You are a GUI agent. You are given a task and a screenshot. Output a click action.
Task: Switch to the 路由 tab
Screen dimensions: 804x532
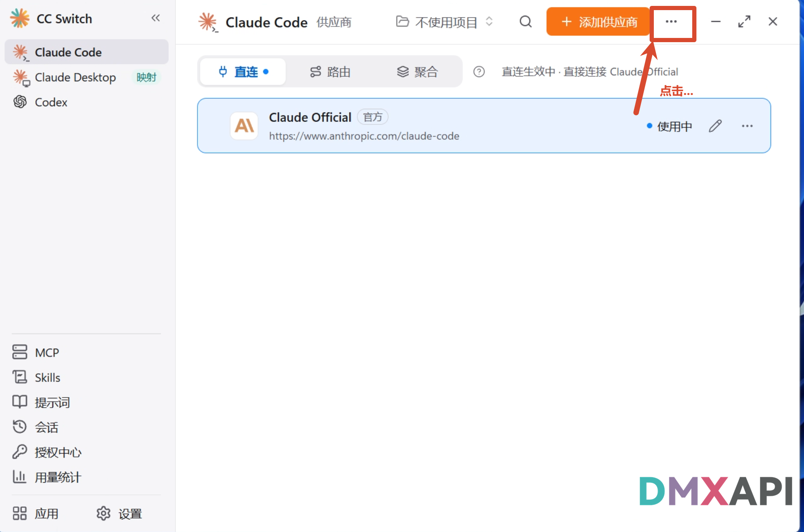coord(330,72)
